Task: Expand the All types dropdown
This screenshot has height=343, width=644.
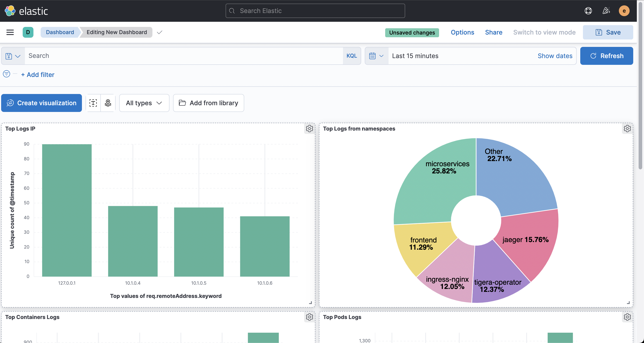Action: point(144,103)
